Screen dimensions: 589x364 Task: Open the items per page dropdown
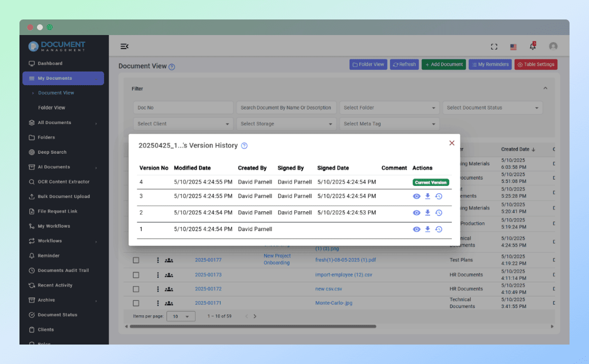(181, 316)
